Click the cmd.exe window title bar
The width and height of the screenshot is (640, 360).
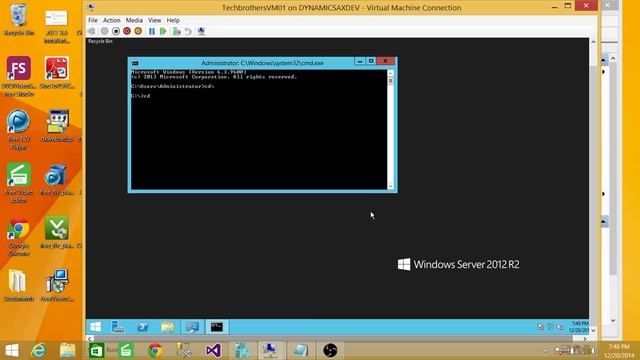pyautogui.click(x=262, y=63)
